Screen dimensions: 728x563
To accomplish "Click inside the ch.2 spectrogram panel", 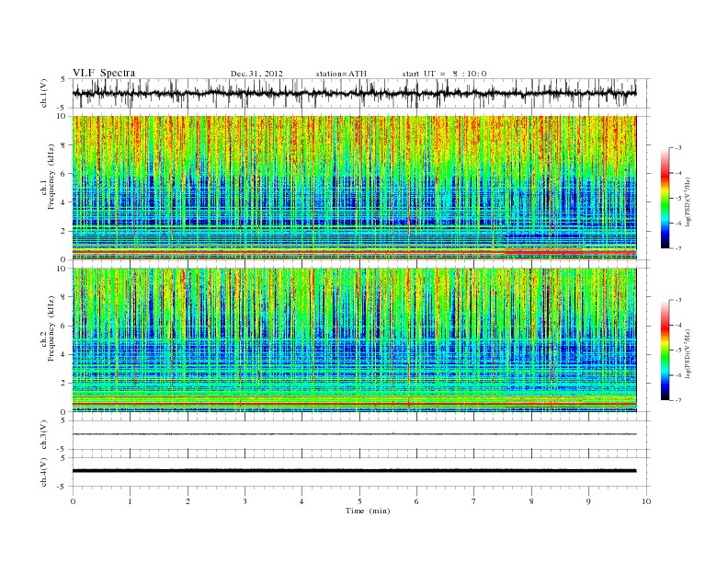I will [x=354, y=340].
